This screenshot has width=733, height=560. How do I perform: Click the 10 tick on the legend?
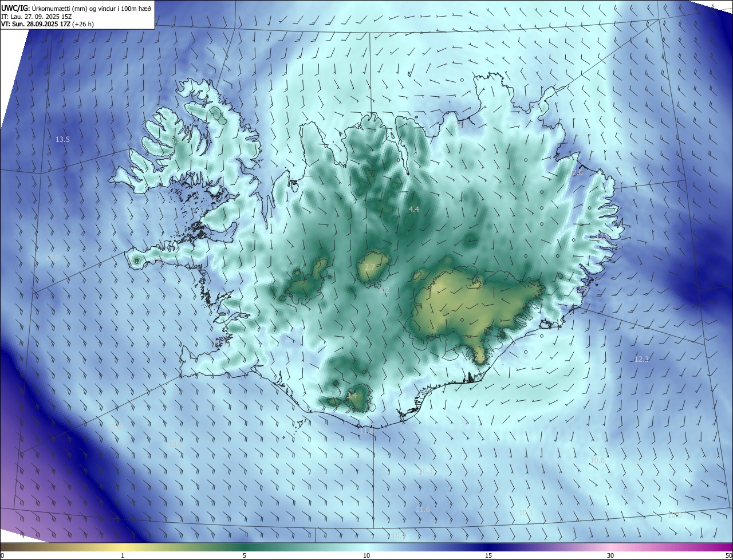pos(366,556)
